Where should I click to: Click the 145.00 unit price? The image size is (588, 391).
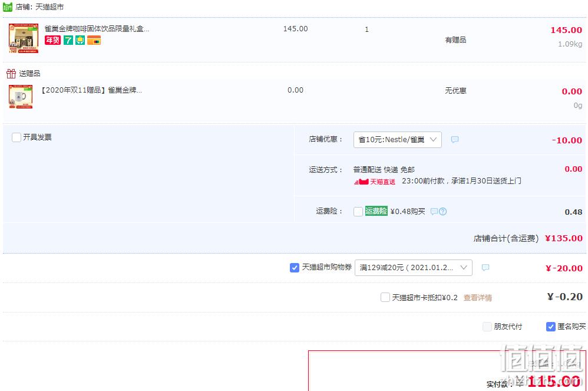295,29
